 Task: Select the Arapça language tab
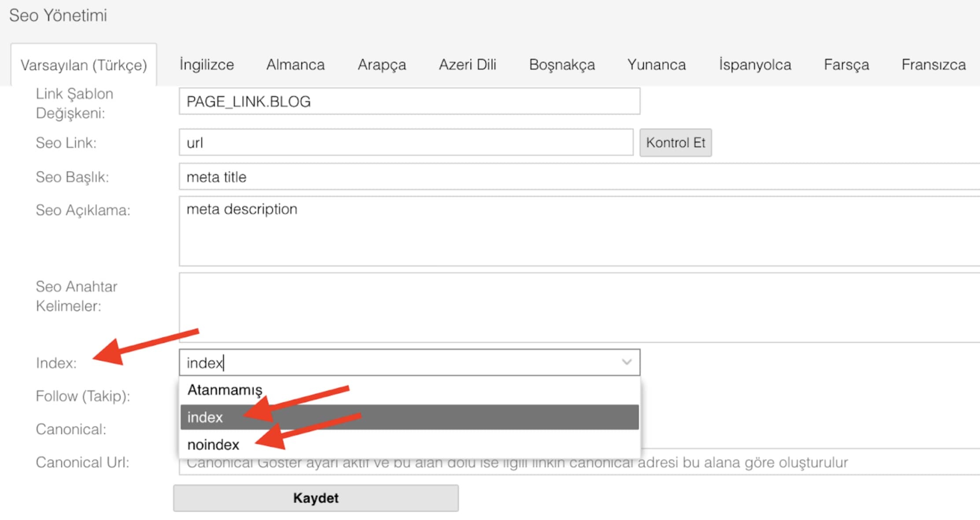[382, 64]
